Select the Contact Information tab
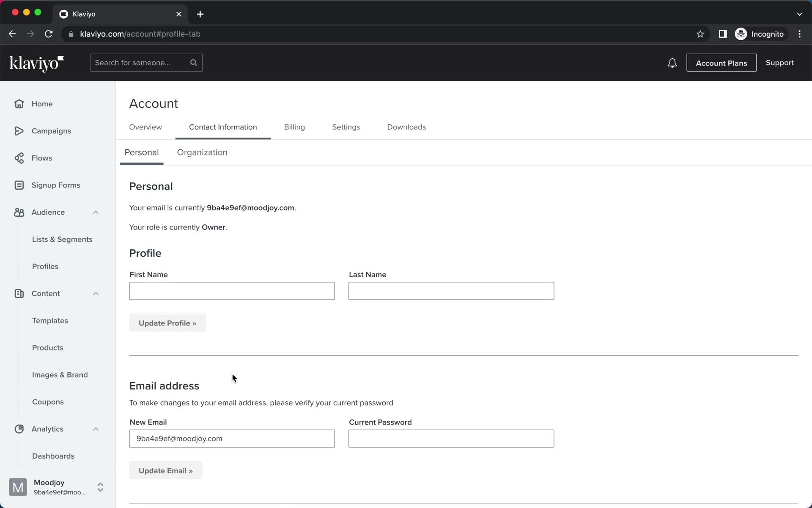The height and width of the screenshot is (508, 812). (x=223, y=127)
